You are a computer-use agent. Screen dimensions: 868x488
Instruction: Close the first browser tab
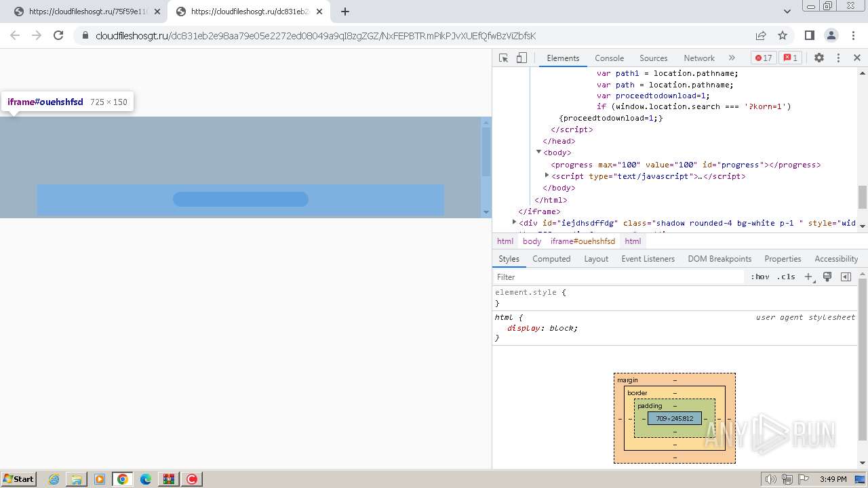coord(157,12)
